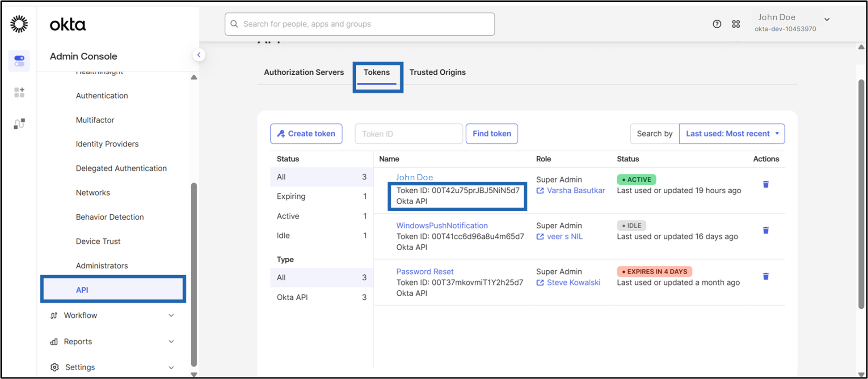Open the Last used: Most recent dropdown
The height and width of the screenshot is (379, 868).
(x=732, y=134)
